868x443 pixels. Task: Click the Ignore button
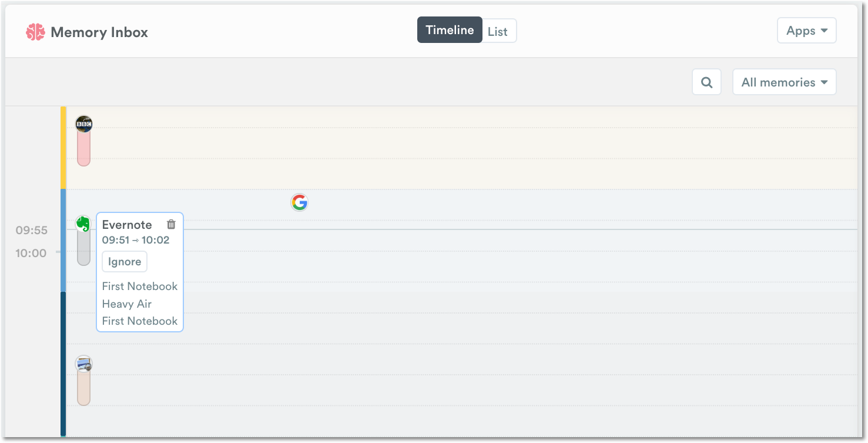(x=125, y=262)
